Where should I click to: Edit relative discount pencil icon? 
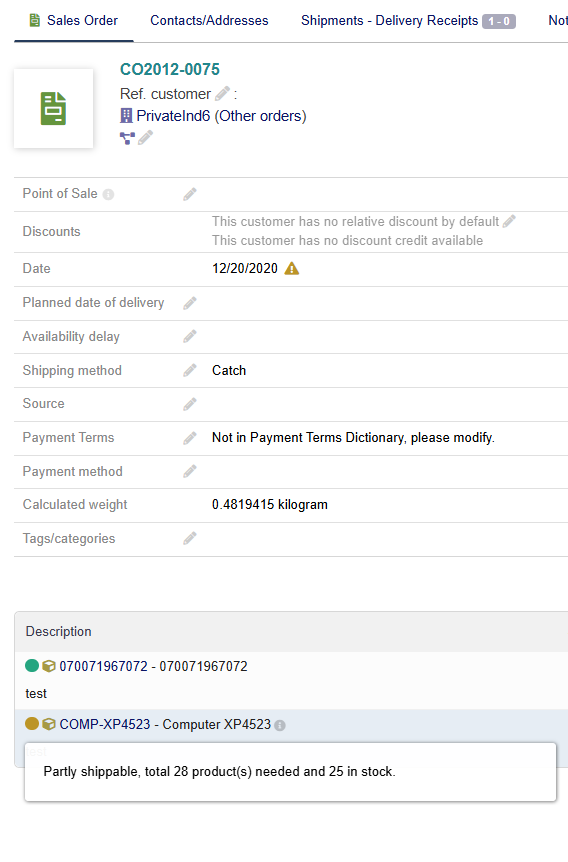[x=509, y=221]
